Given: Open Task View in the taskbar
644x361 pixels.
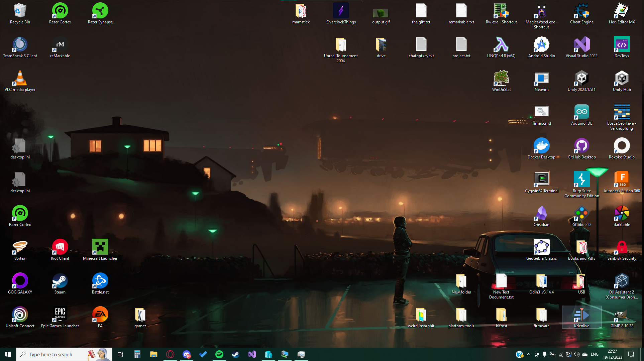Looking at the screenshot, I should [120, 354].
